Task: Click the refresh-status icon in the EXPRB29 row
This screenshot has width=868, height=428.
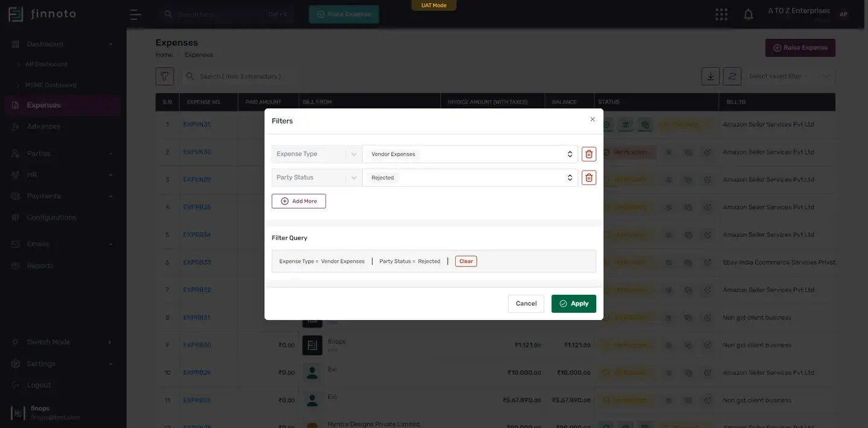Action: (708, 373)
